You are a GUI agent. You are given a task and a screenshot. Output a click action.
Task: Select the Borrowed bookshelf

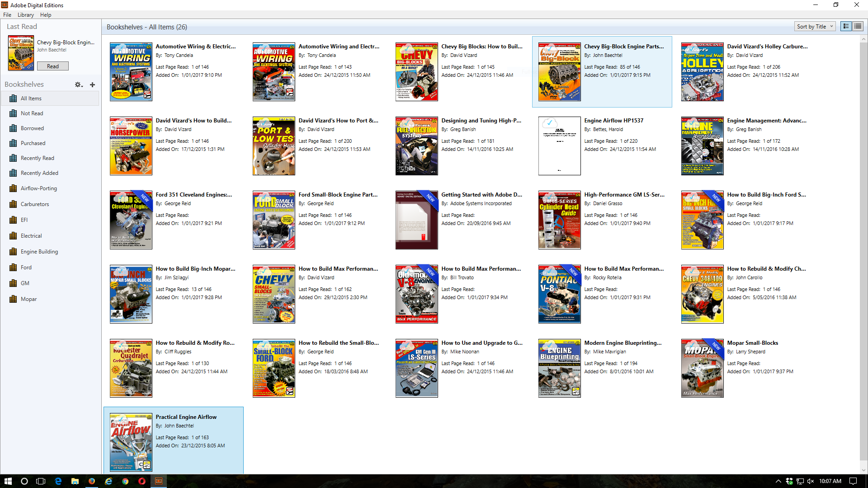tap(50, 128)
